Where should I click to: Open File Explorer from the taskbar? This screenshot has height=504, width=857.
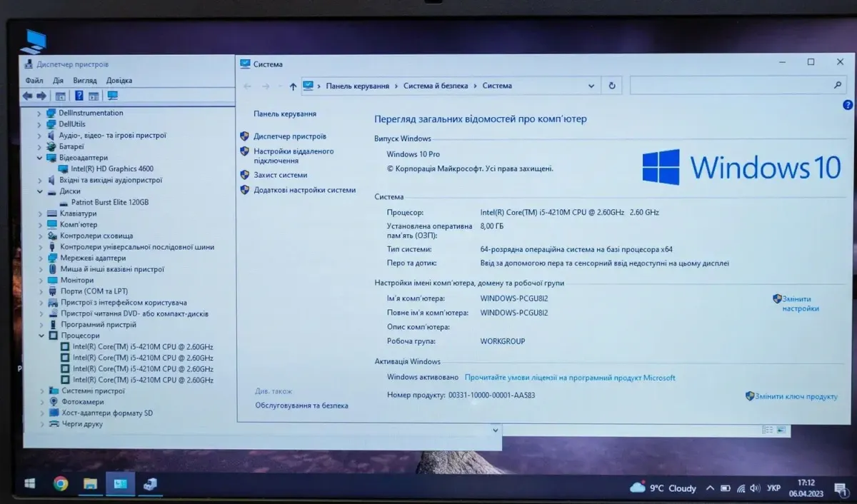coord(90,484)
